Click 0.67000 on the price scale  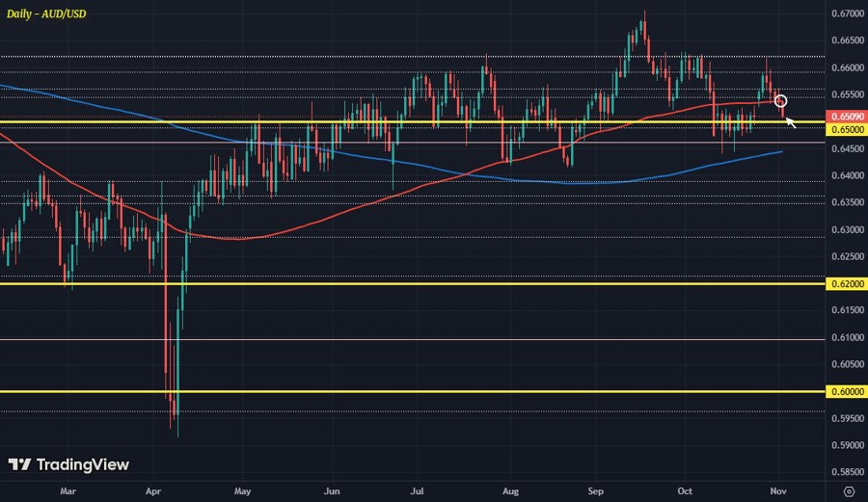(846, 13)
